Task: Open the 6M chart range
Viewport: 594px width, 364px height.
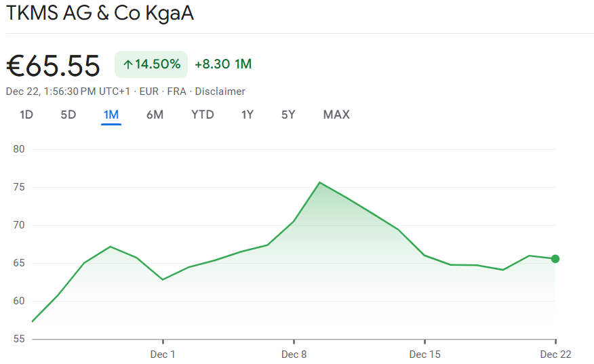Action: click(x=155, y=115)
